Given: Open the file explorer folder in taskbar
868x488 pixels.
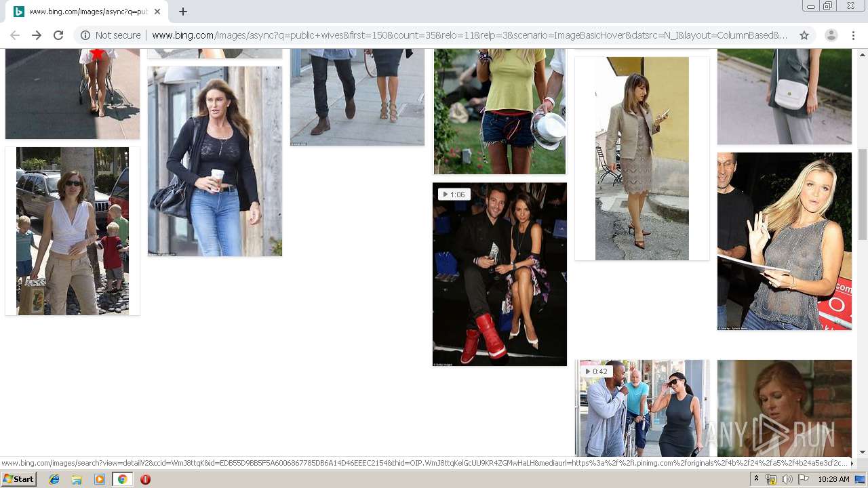Looking at the screenshot, I should tap(77, 479).
